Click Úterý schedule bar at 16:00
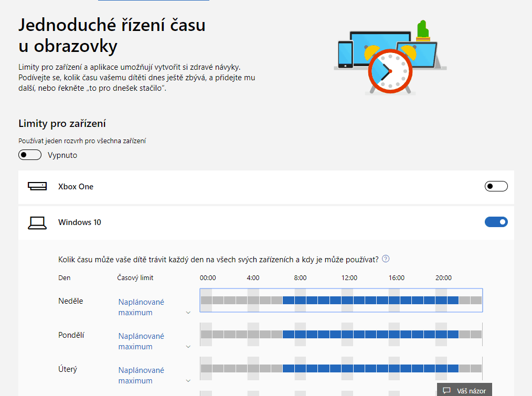This screenshot has height=396, width=532. click(x=395, y=368)
